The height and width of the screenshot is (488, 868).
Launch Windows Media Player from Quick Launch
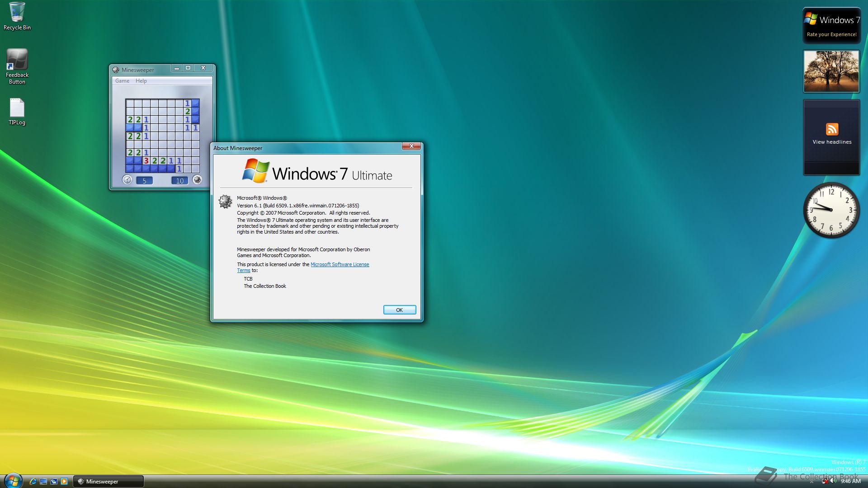[x=64, y=481]
